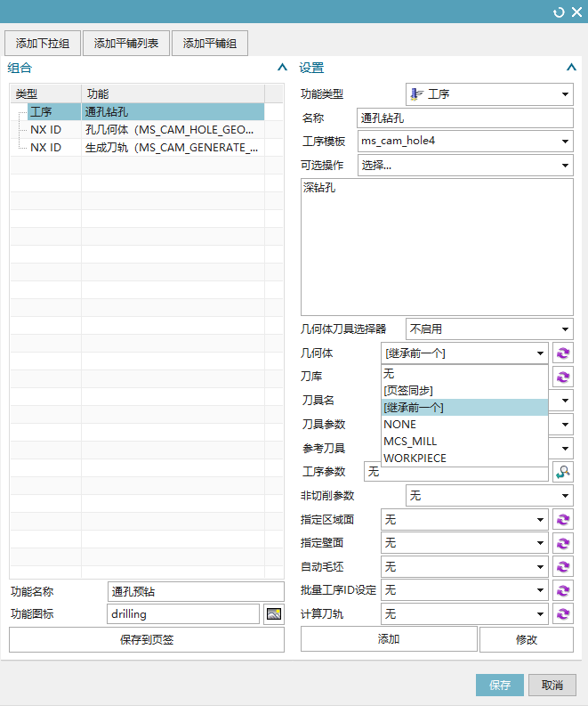
Task: Open the 工序模板 ms_cam_hole4 dropdown
Action: point(465,141)
